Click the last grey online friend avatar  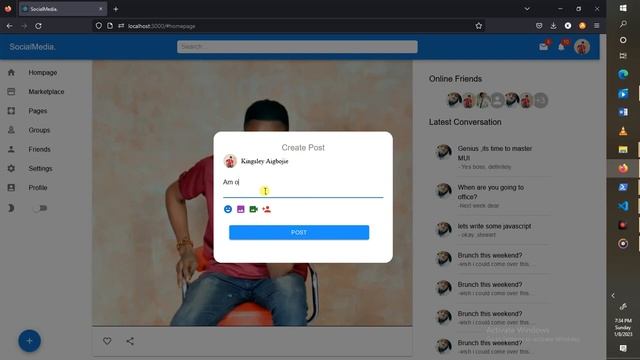540,100
